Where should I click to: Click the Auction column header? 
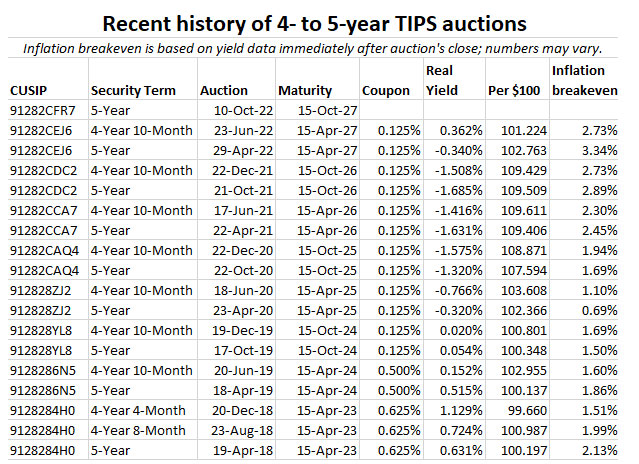[224, 91]
